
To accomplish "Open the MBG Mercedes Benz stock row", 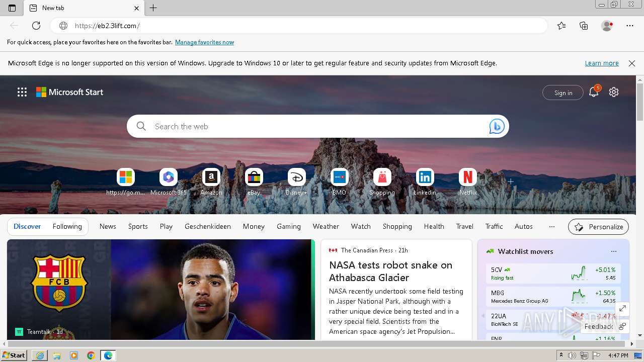I will [x=553, y=297].
